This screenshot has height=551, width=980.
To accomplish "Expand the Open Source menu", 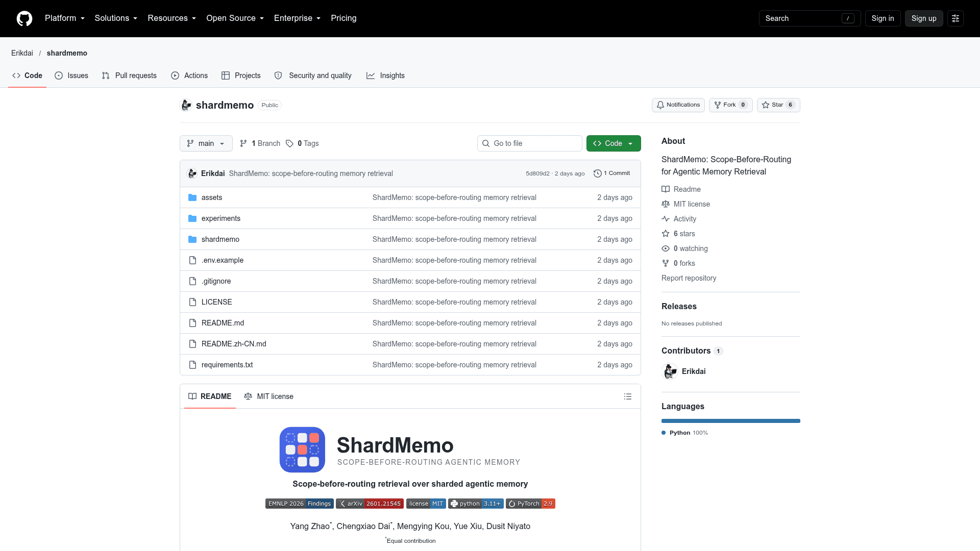I will click(235, 18).
